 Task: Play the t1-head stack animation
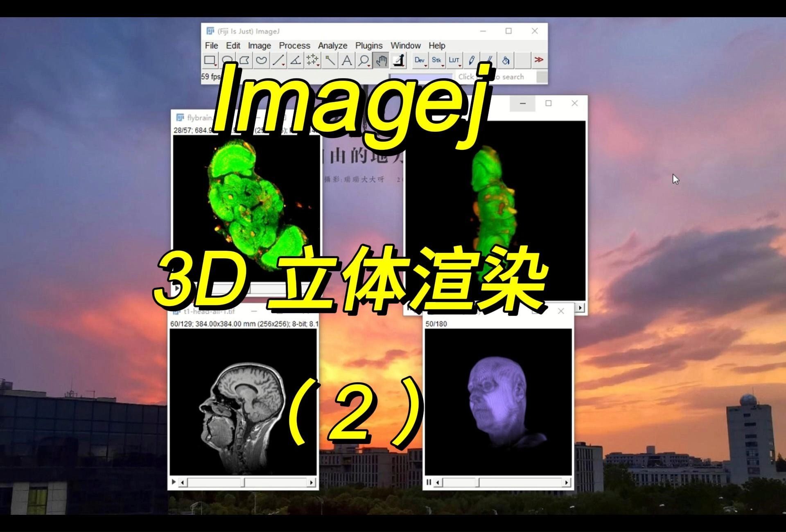174,482
